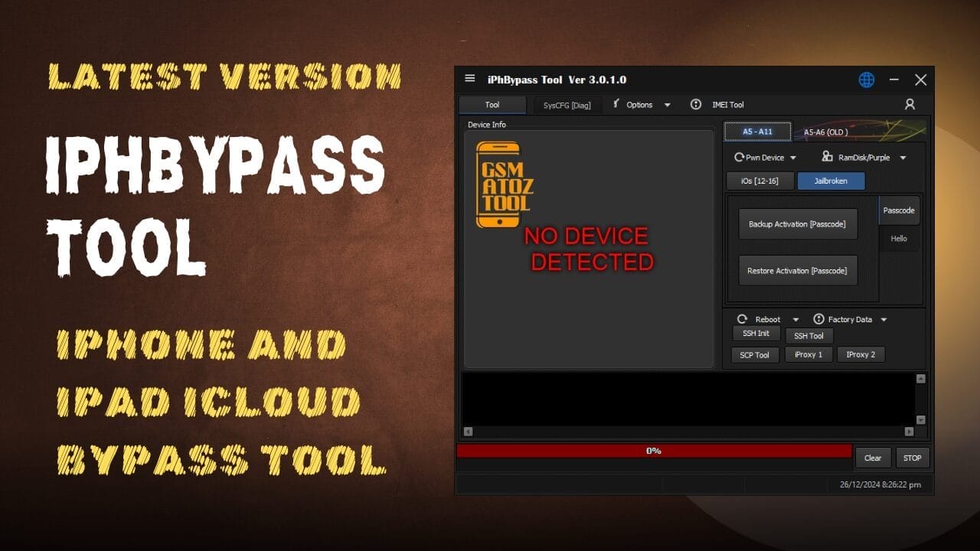
Task: Enable iOs [12-16] mode
Action: 759,181
